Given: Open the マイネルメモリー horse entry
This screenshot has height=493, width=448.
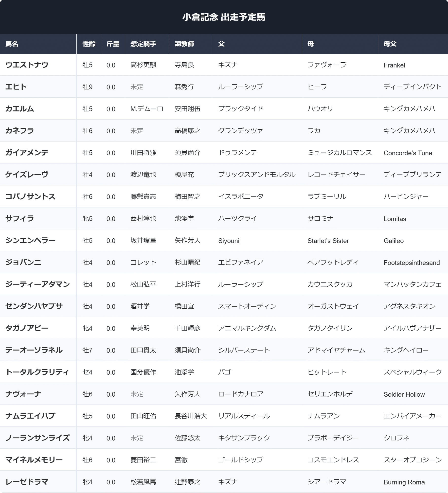Looking at the screenshot, I should pos(34,460).
